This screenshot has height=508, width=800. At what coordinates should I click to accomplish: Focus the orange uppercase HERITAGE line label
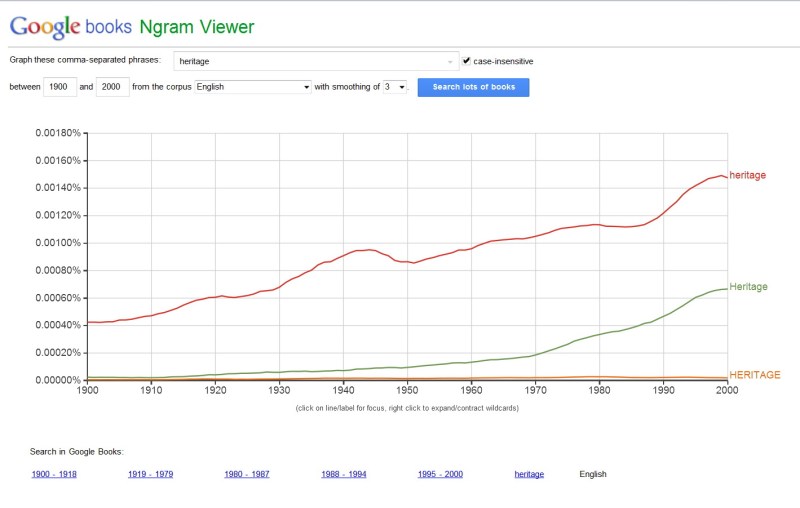(754, 374)
